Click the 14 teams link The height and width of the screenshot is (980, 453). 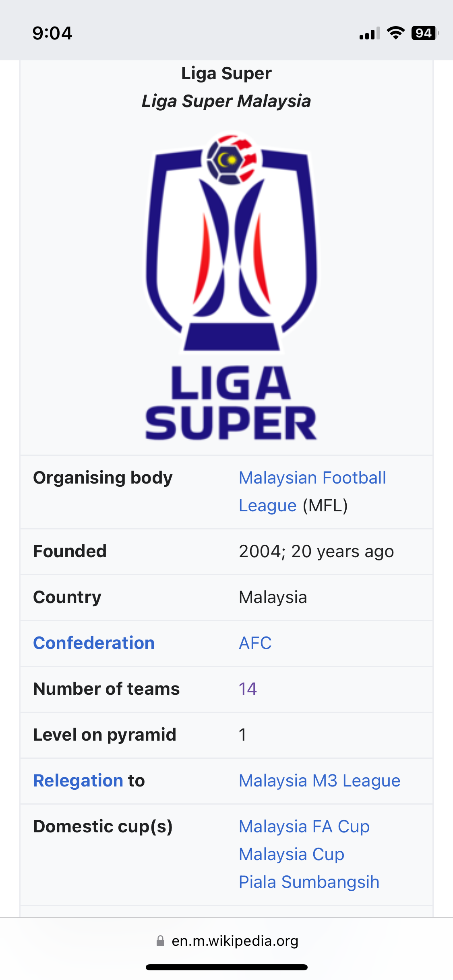[248, 689]
